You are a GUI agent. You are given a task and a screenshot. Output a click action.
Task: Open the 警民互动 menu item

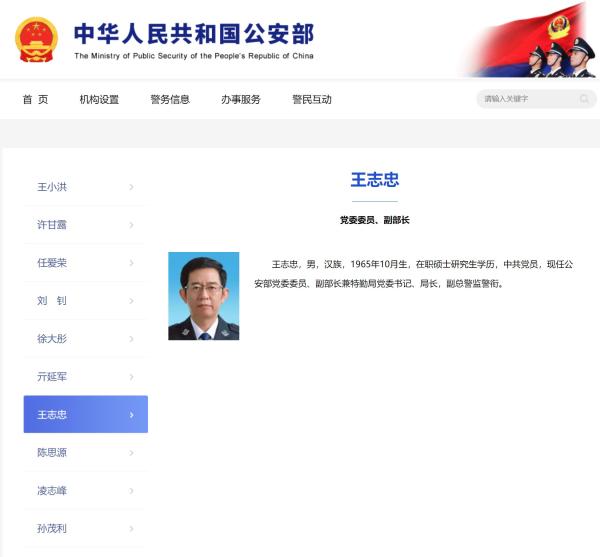(311, 99)
